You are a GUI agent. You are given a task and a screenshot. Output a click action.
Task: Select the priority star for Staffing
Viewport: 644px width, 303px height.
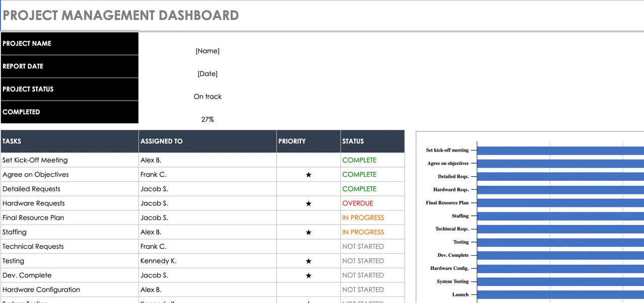308,232
